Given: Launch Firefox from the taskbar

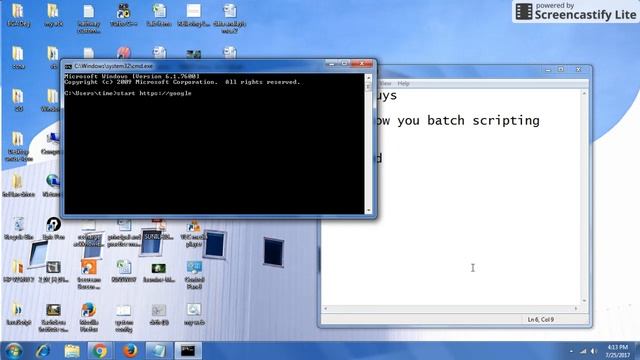Looking at the screenshot, I should click(130, 351).
